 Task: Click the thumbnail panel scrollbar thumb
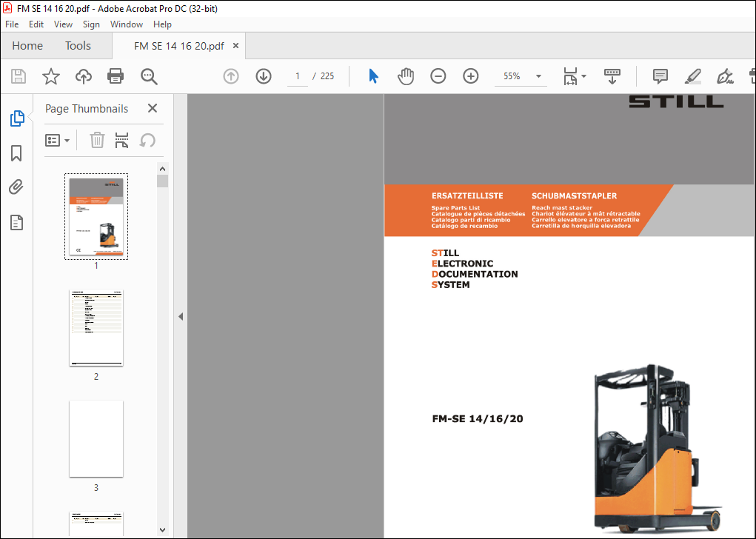coord(162,181)
